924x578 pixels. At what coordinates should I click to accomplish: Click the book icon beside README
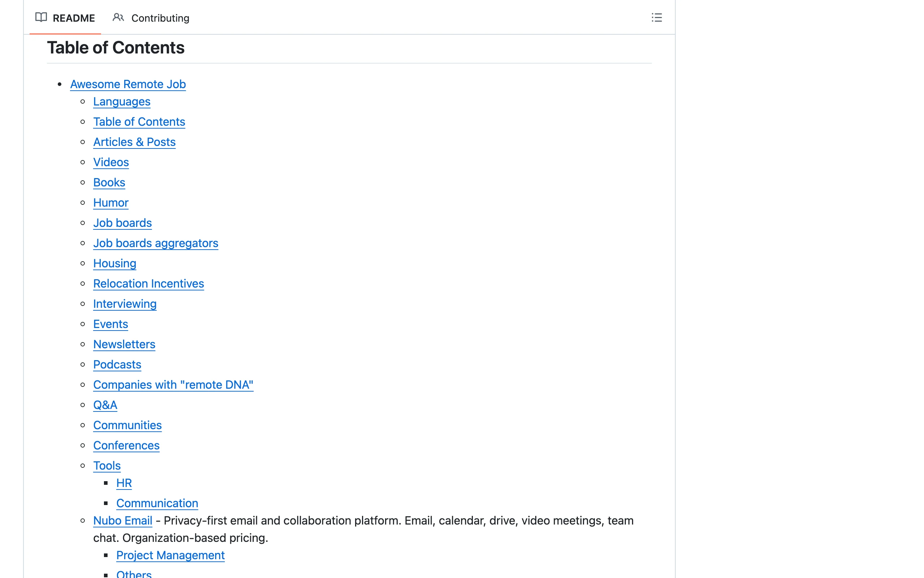click(41, 18)
